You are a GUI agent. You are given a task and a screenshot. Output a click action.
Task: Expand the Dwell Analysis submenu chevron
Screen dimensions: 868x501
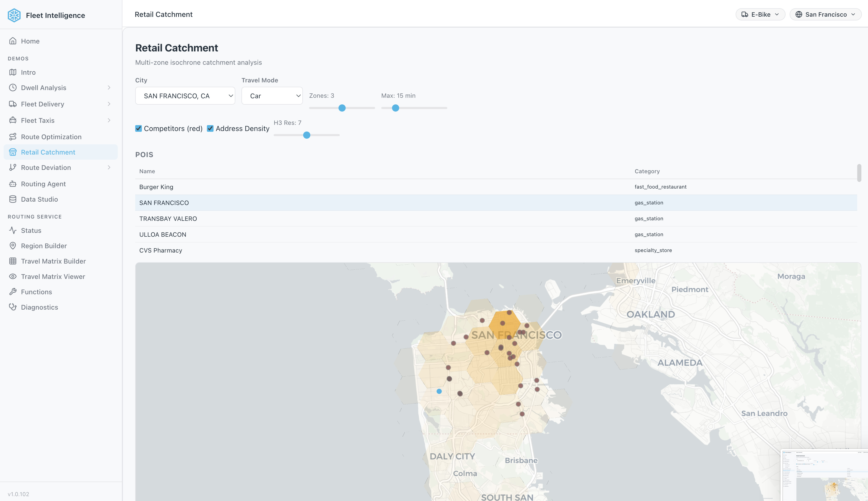click(x=109, y=88)
